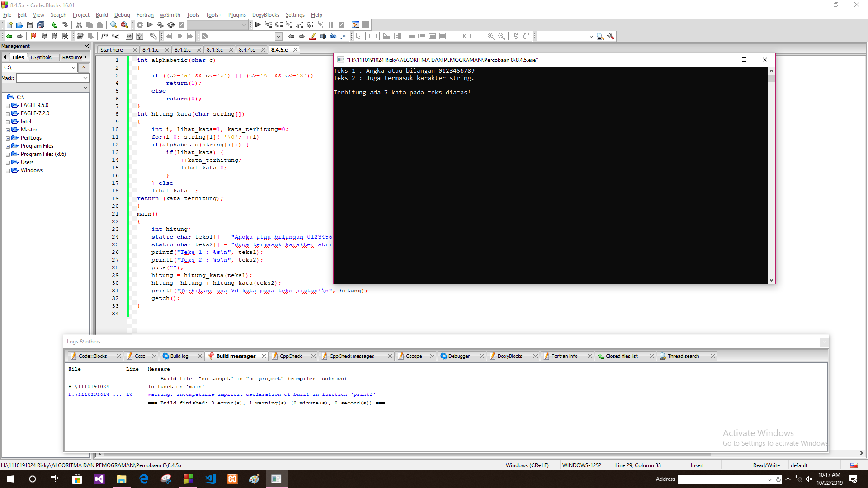This screenshot has width=868, height=488.
Task: Click the printf warning message row
Action: click(x=261, y=394)
